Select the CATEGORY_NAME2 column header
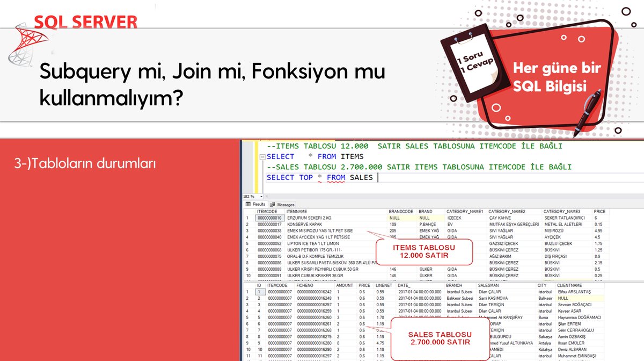 click(507, 212)
